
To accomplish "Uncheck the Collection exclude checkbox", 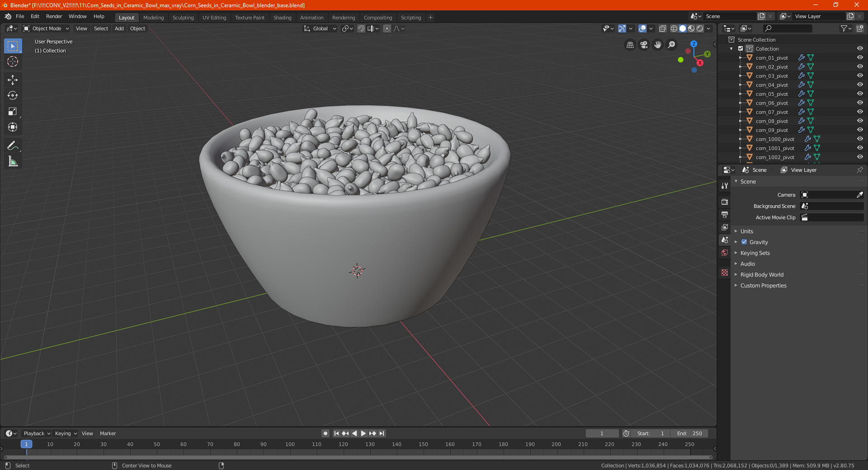I will click(741, 48).
